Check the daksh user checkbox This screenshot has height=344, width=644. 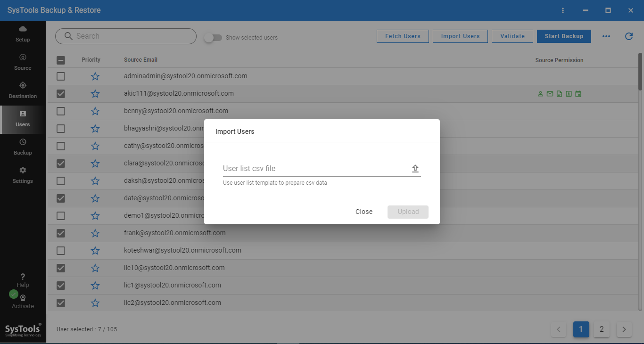pyautogui.click(x=61, y=181)
